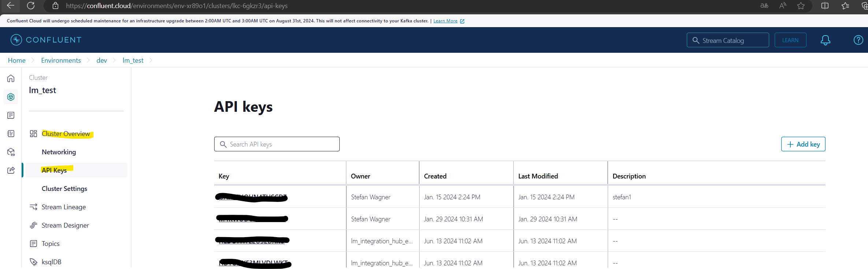Screen dimensions: 868x269
Task: Sort by Created column header
Action: pyautogui.click(x=435, y=176)
